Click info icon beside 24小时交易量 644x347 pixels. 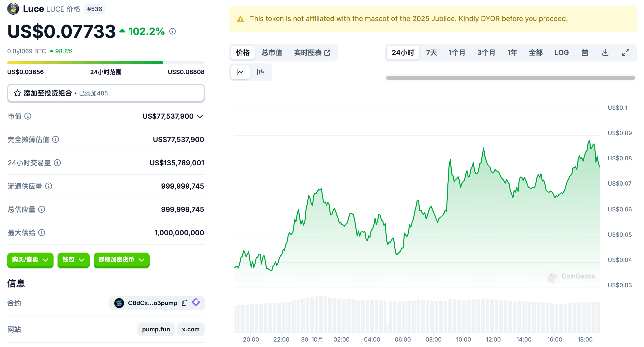coord(57,163)
